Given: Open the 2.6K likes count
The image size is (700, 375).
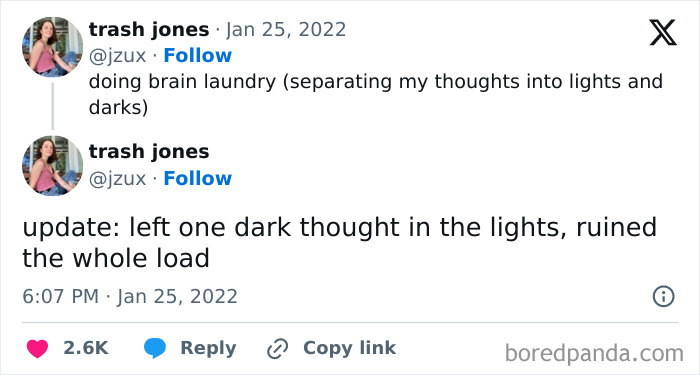Looking at the screenshot, I should point(86,348).
